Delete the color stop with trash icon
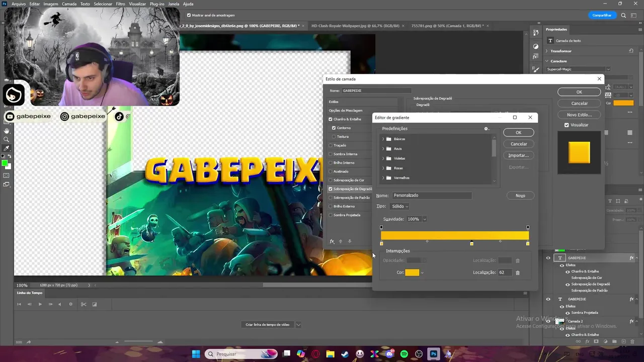The width and height of the screenshot is (644, 362). [518, 273]
